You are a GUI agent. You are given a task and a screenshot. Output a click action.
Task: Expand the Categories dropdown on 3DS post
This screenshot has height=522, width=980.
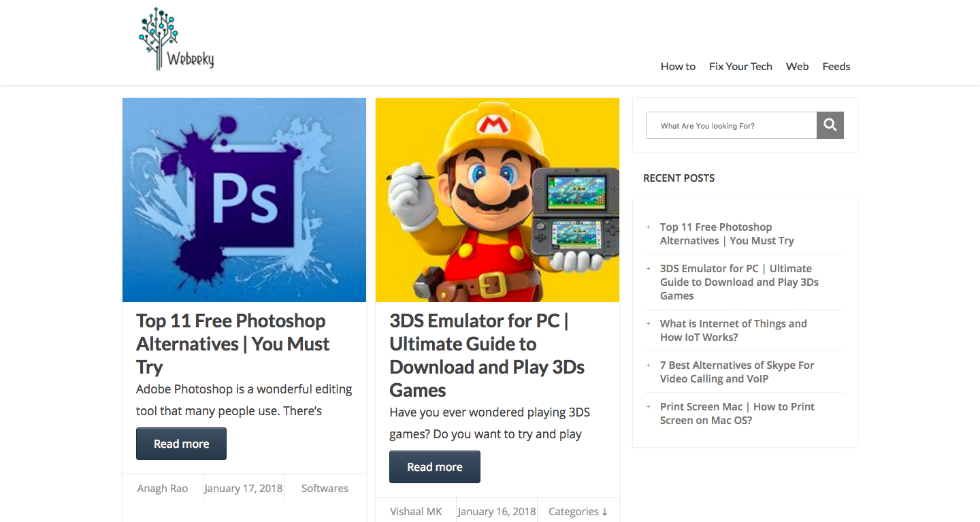coord(578,512)
